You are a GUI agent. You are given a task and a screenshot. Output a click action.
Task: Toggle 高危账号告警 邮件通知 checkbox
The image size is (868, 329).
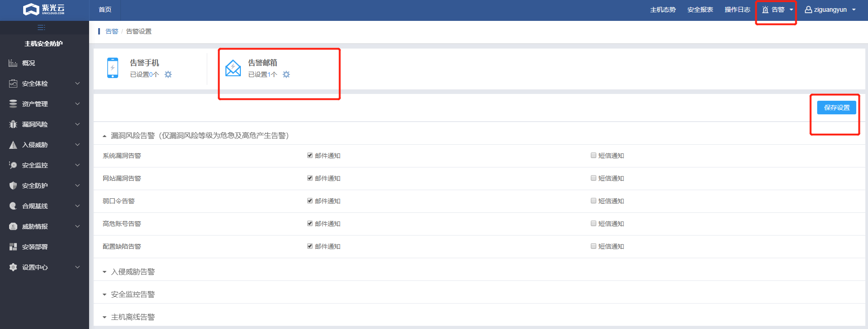coord(310,223)
